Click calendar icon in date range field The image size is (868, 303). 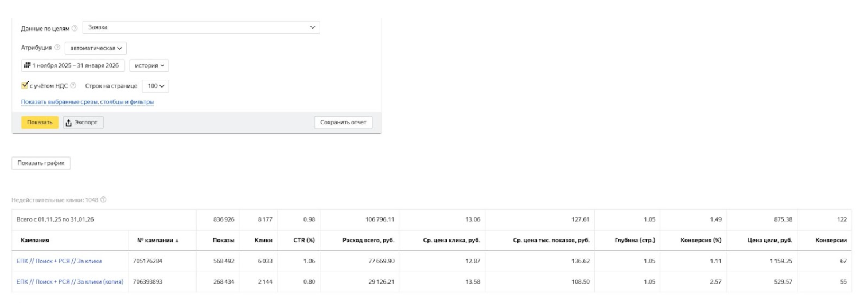click(x=27, y=65)
